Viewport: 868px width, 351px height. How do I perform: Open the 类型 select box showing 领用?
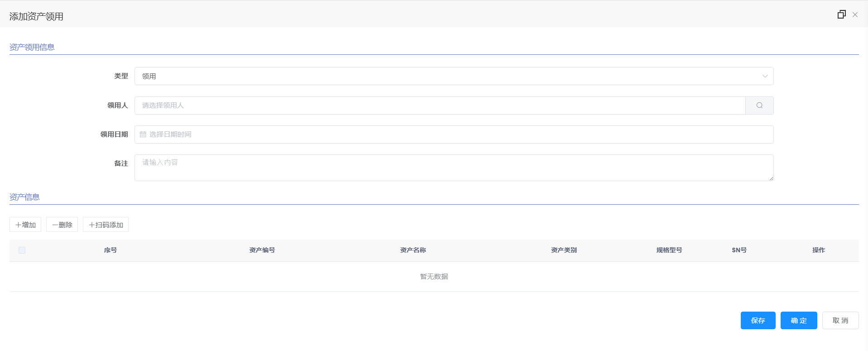click(x=454, y=76)
